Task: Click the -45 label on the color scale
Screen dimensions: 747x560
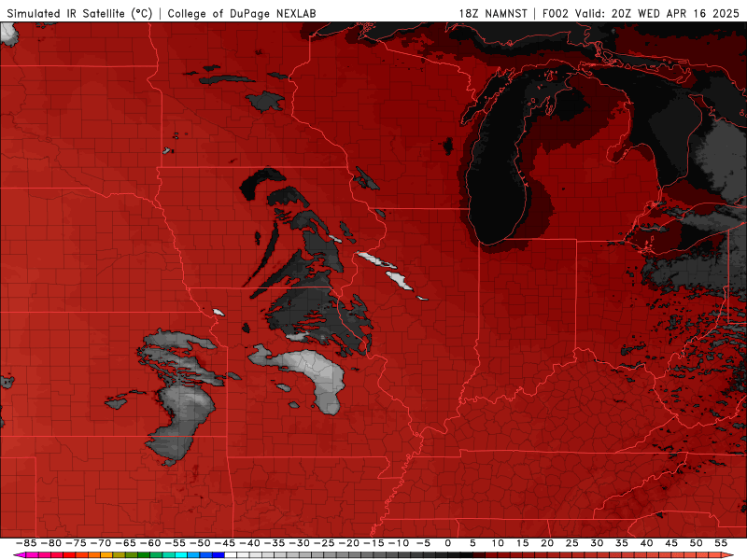Action: pos(224,543)
